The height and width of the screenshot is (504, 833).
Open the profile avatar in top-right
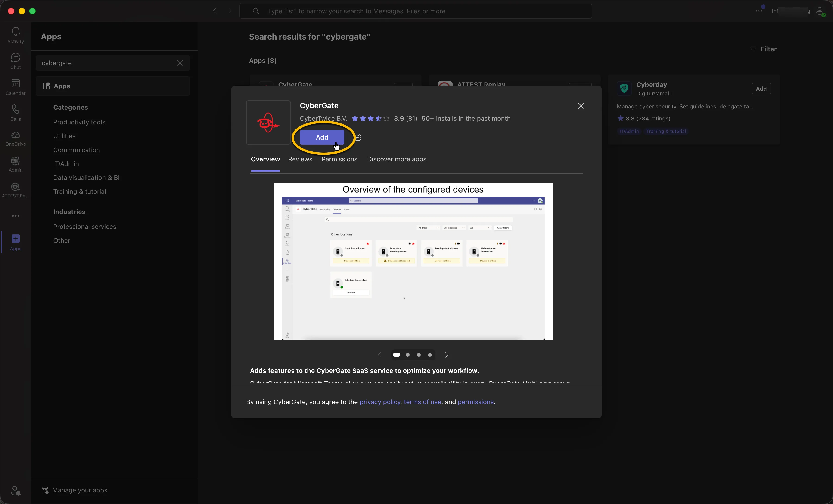(x=820, y=11)
